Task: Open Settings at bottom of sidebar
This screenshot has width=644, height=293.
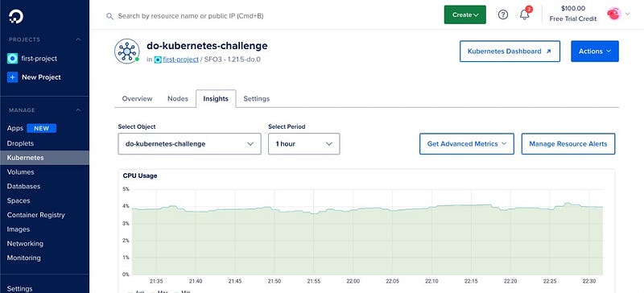Action: [19, 288]
